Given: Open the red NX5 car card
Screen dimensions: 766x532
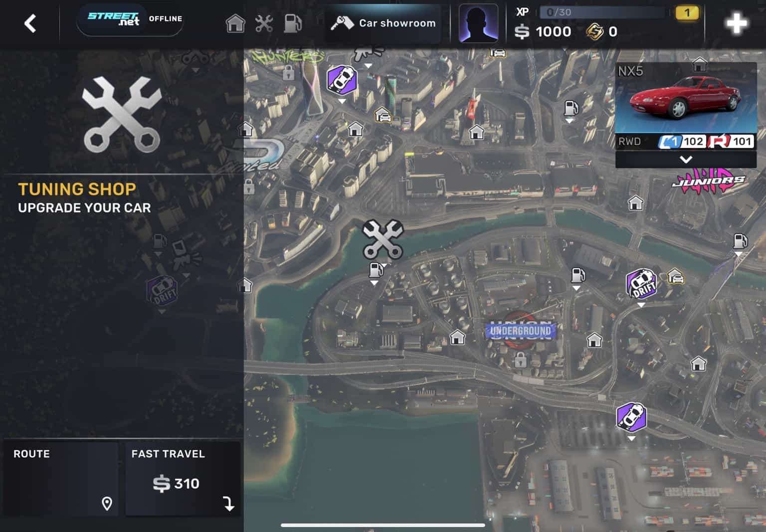Looking at the screenshot, I should click(x=686, y=106).
